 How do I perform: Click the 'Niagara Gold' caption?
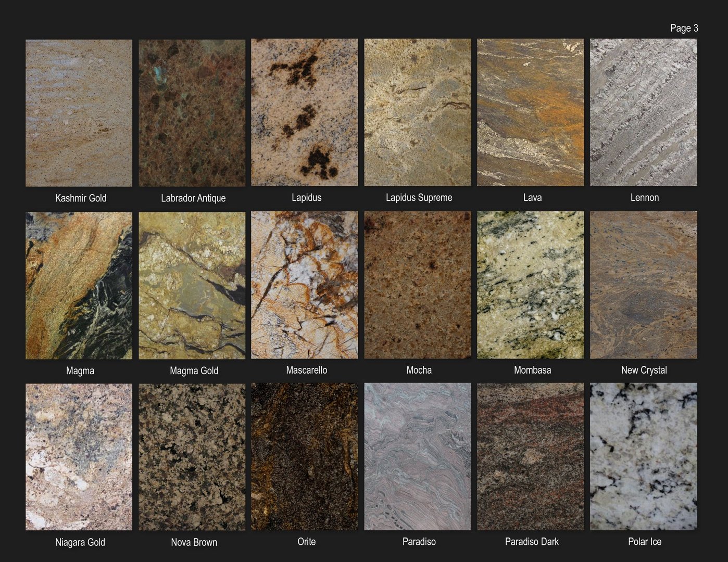pos(80,543)
